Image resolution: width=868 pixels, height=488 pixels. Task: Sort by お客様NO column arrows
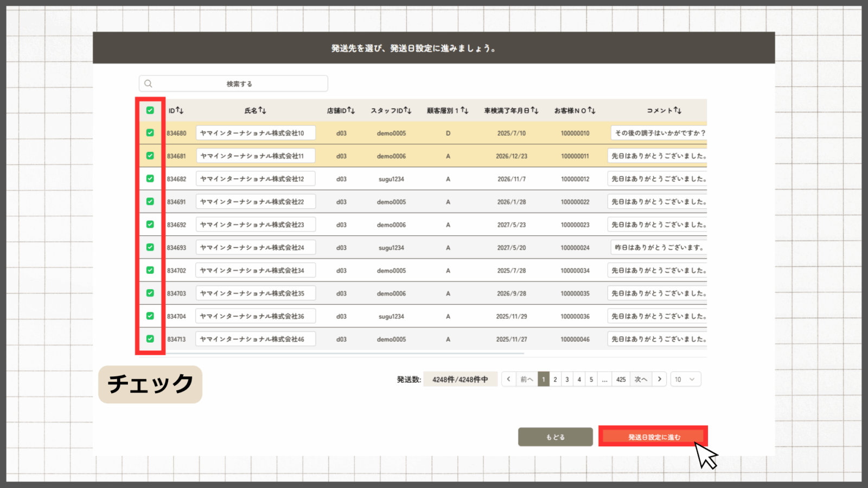[x=591, y=110]
